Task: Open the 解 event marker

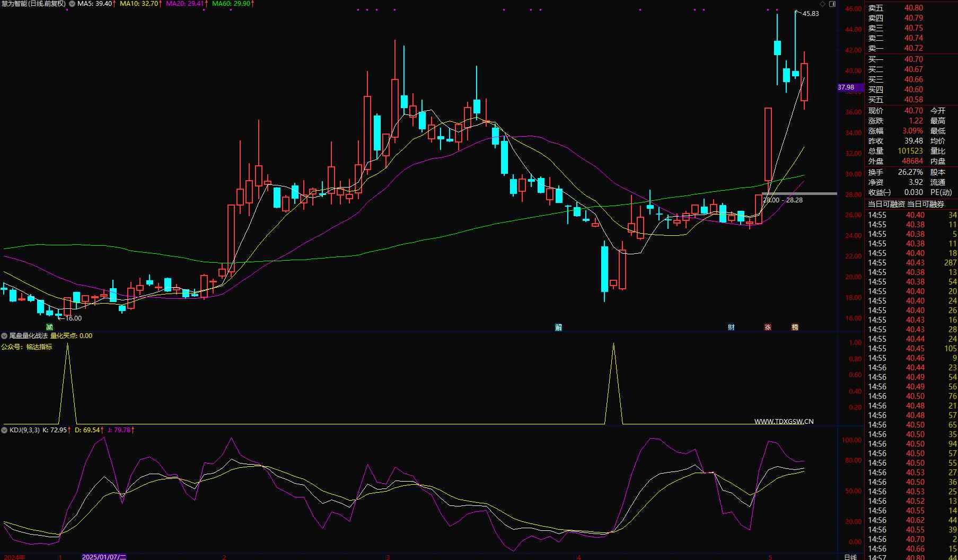Action: (x=558, y=327)
